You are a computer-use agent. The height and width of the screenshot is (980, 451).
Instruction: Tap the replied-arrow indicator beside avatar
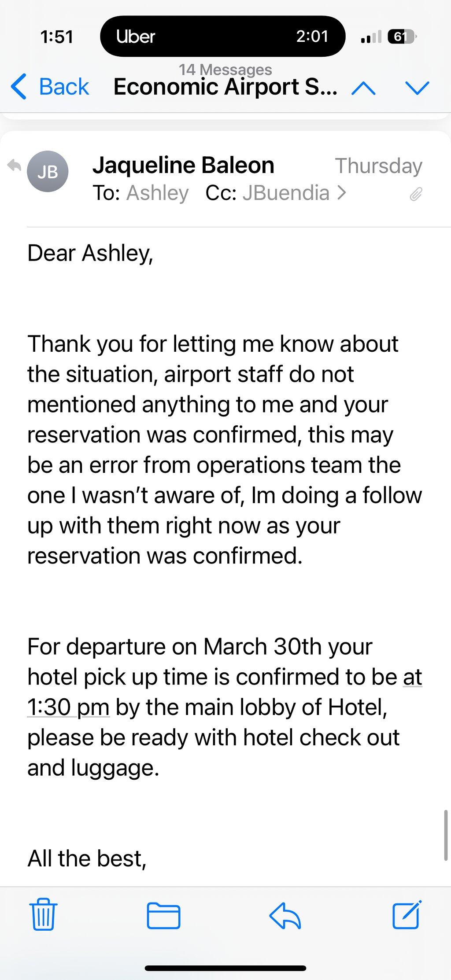tap(15, 166)
